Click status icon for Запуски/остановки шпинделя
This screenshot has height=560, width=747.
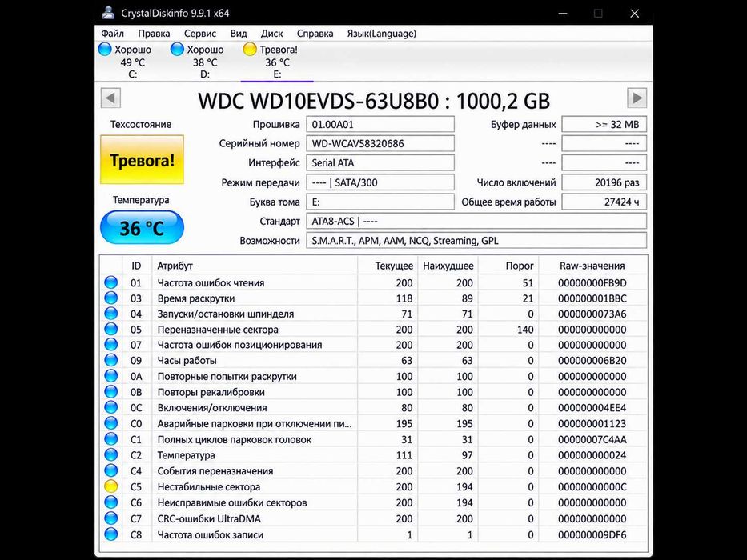(111, 314)
